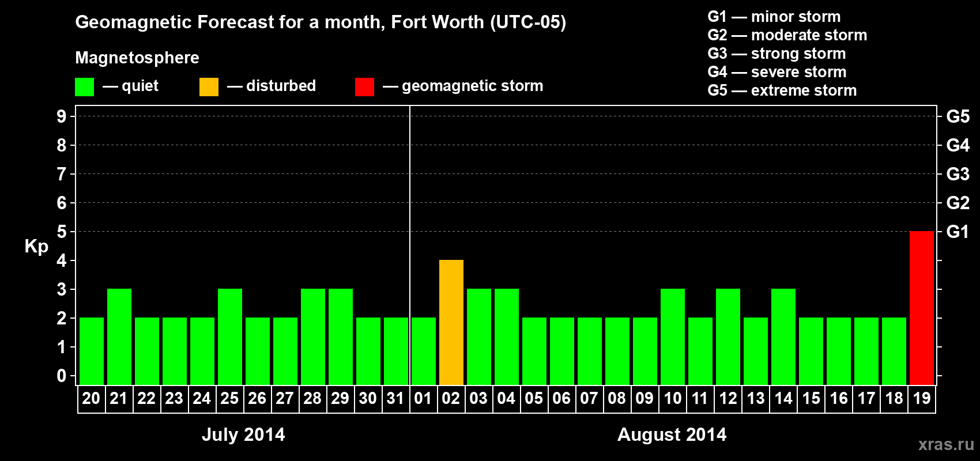Image resolution: width=980 pixels, height=461 pixels.
Task: Click date label 02 on the axis
Action: coord(451,399)
